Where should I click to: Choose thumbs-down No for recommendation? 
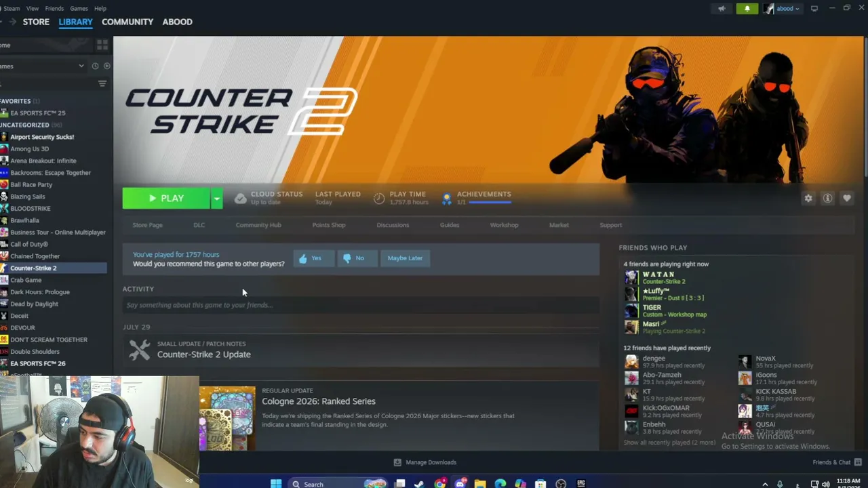[x=357, y=258]
